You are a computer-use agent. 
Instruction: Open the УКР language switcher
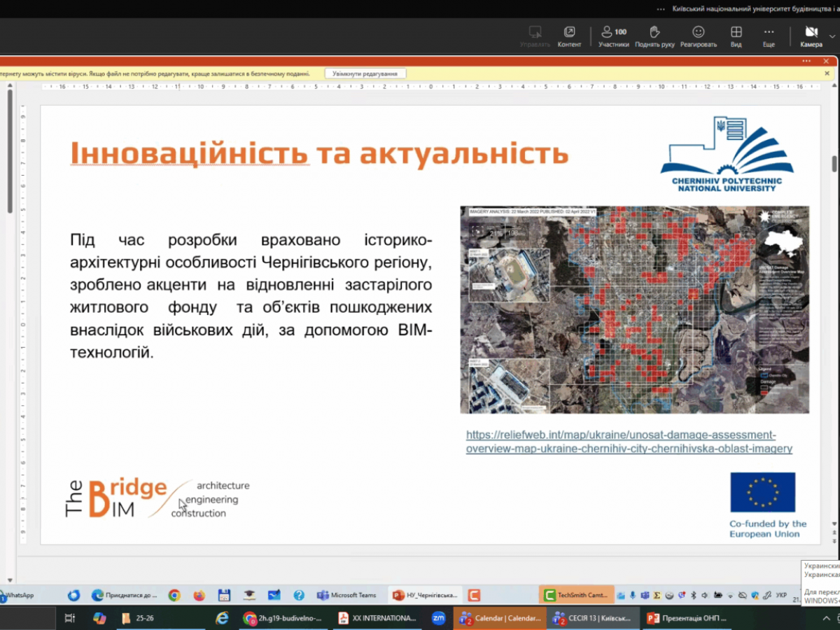pos(782,595)
